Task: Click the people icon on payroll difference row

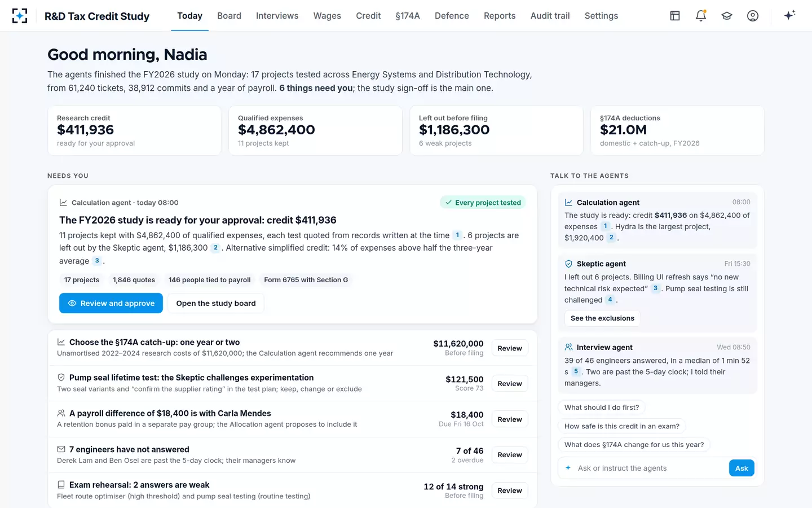Action: click(61, 413)
